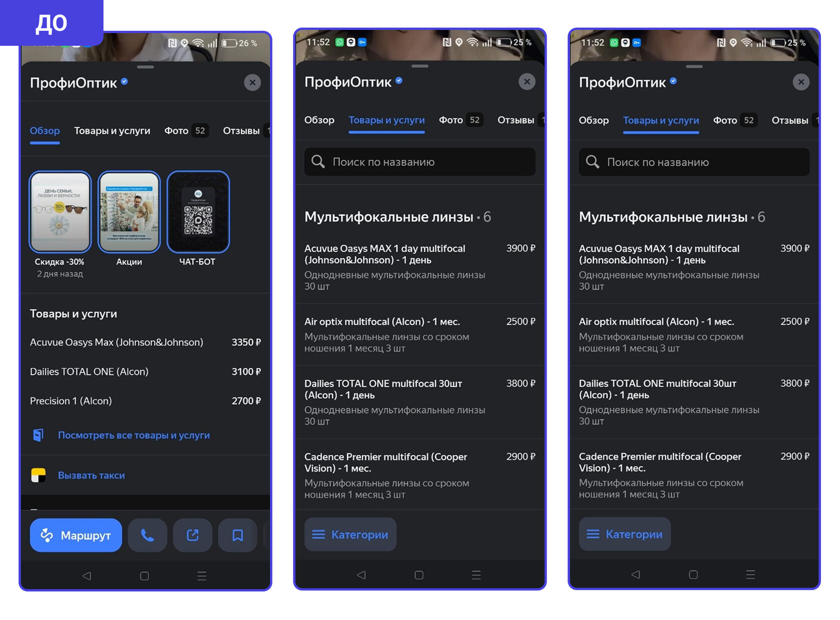
Task: Tap the battery indicator on the left screen
Action: 229,43
